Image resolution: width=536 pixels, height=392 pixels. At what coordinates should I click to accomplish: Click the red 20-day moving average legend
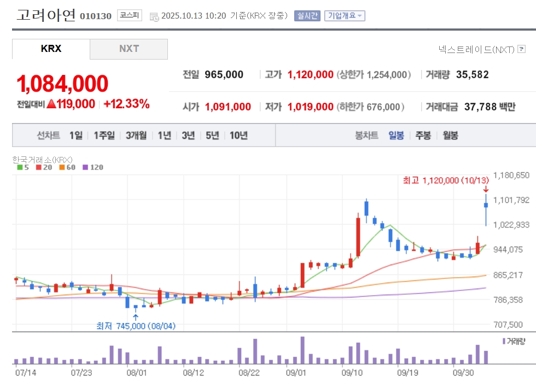click(44, 167)
